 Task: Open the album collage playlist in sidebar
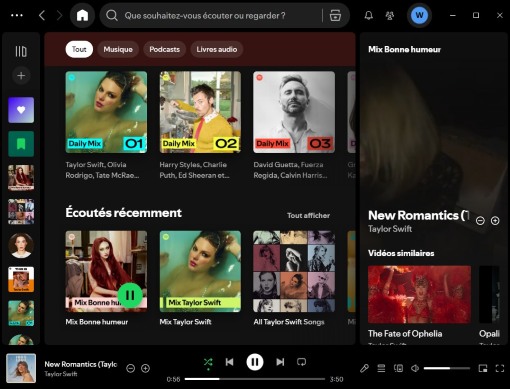point(21,212)
